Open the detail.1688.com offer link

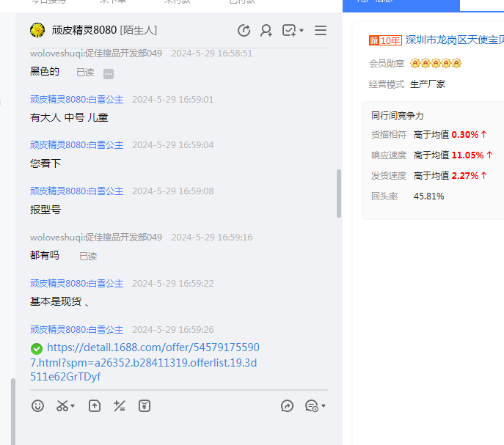145,362
